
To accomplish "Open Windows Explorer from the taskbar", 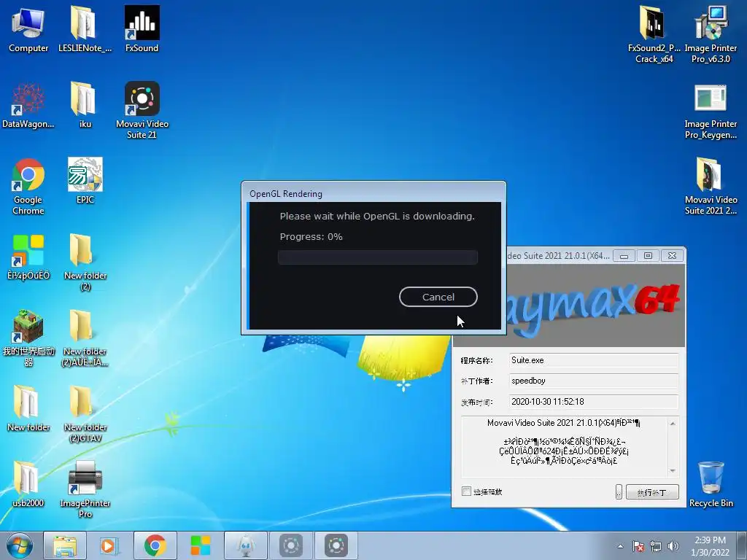I will [65, 545].
